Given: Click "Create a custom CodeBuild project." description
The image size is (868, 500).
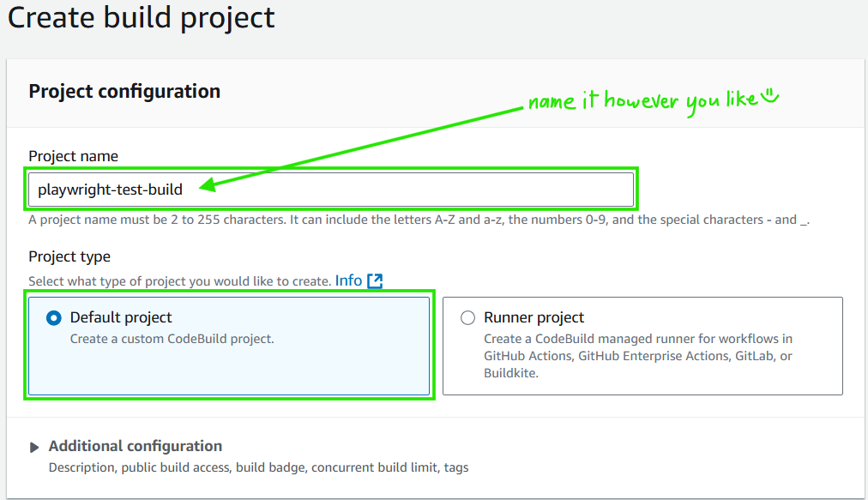Looking at the screenshot, I should pyautogui.click(x=172, y=339).
